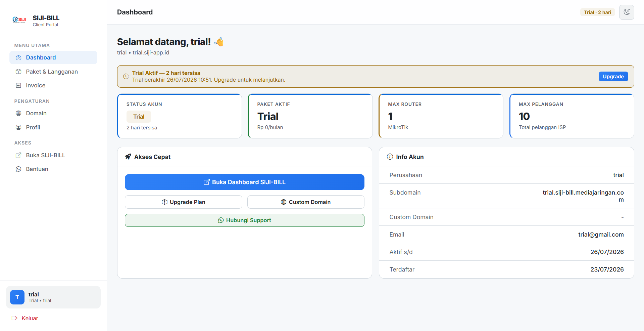Click the "MikroTik" caption under Max Router
644x331 pixels.
[398, 127]
